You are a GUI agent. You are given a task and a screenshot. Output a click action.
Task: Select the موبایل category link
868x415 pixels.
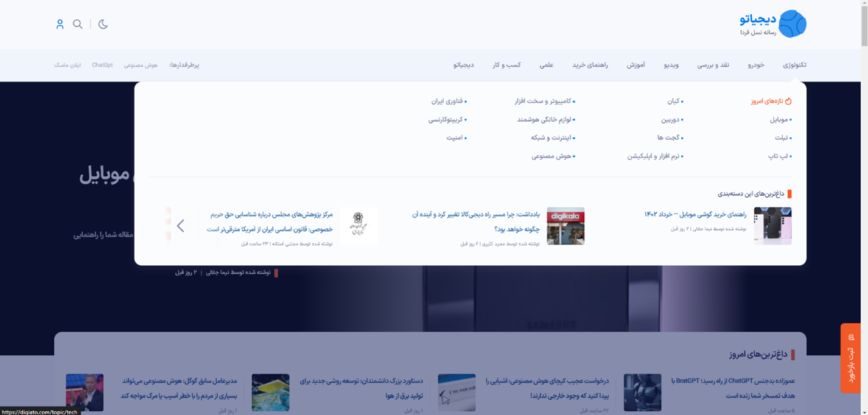pyautogui.click(x=779, y=120)
